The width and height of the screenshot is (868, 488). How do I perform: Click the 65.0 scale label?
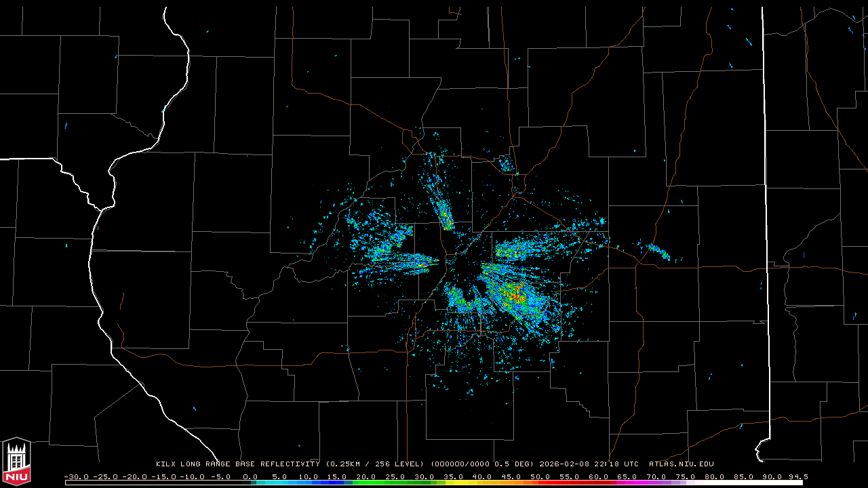point(628,476)
